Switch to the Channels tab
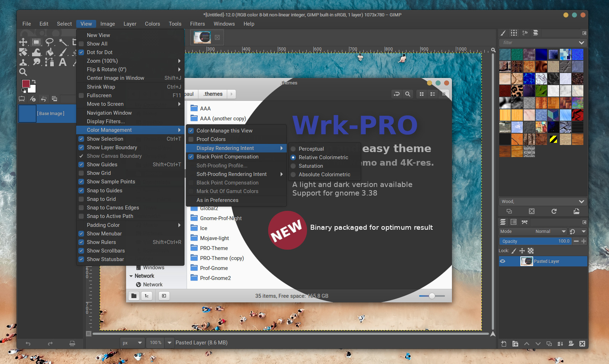Viewport: 609px width, 364px height. click(x=514, y=222)
